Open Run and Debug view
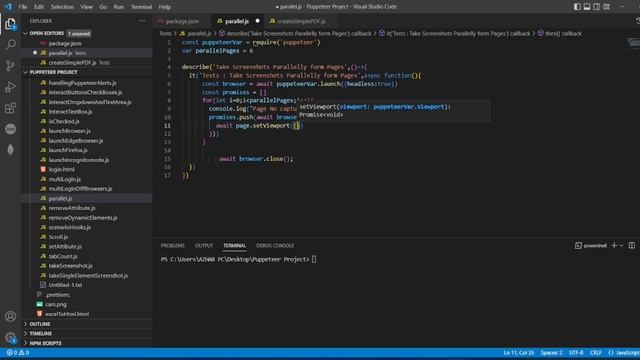 (11, 87)
